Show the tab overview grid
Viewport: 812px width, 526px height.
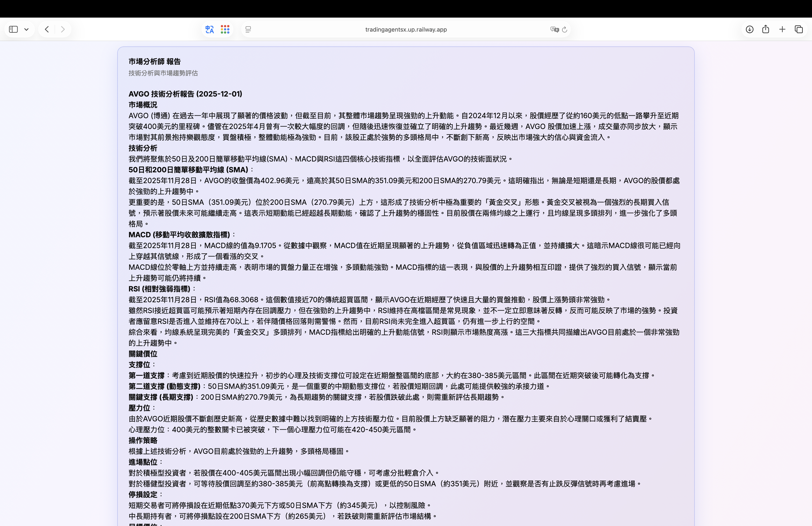[x=799, y=29]
